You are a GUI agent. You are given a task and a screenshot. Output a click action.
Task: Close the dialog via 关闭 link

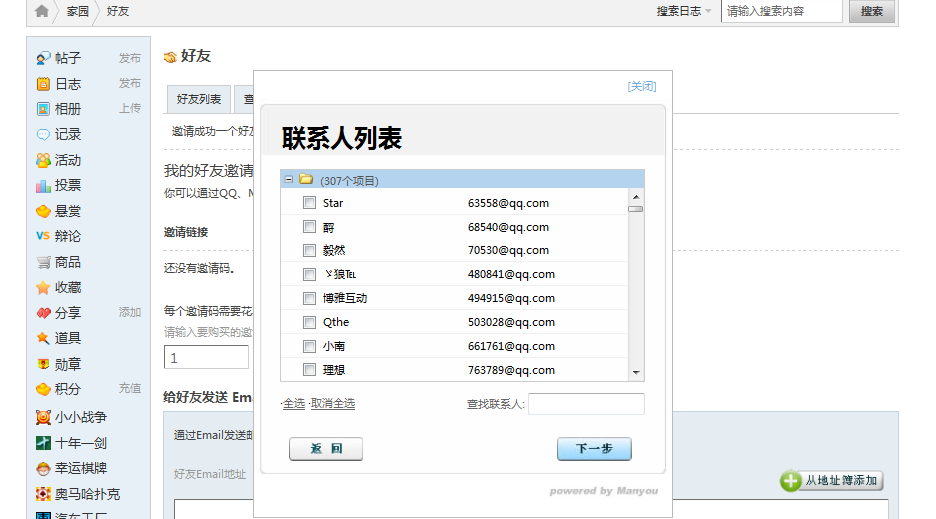coord(642,87)
